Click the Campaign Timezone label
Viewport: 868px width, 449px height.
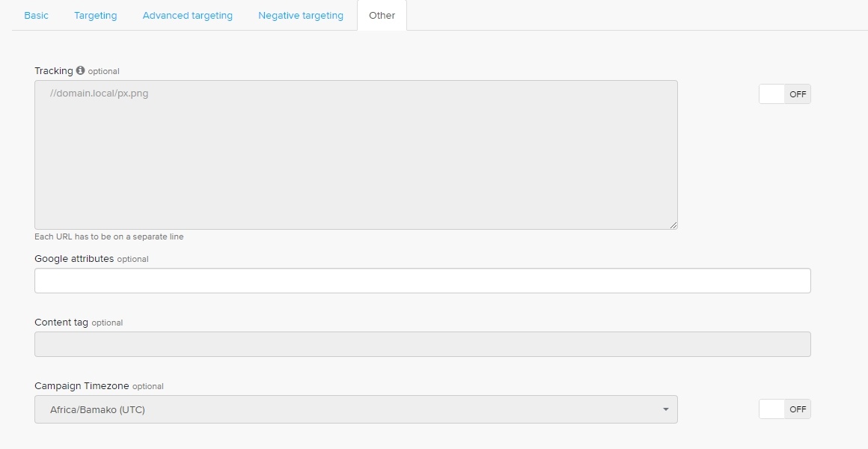coord(82,386)
